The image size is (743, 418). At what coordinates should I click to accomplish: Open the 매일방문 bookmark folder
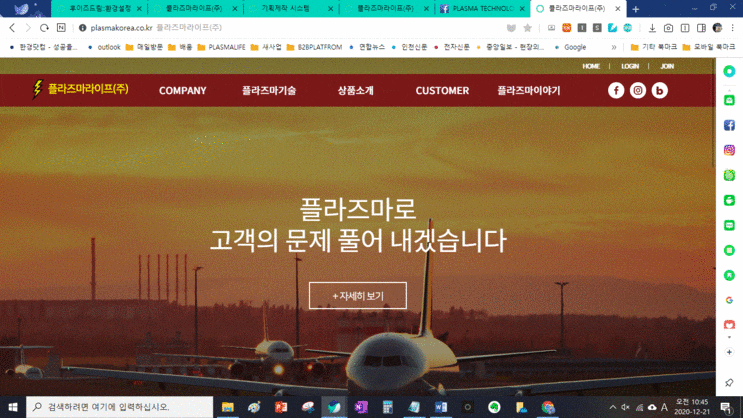[144, 47]
